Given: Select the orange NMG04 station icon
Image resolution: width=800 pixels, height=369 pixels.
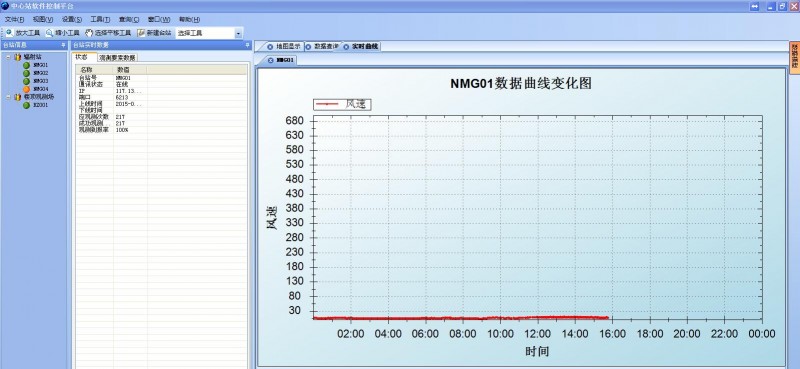Looking at the screenshot, I should (27, 89).
